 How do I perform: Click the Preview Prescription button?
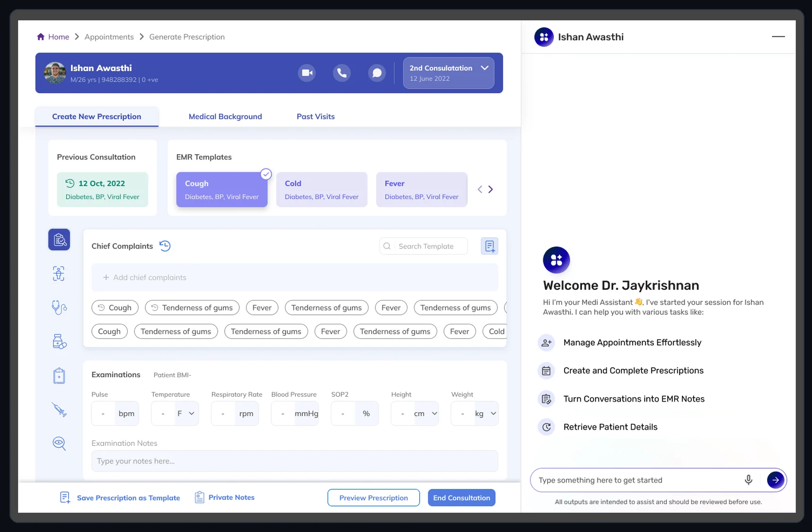(373, 498)
